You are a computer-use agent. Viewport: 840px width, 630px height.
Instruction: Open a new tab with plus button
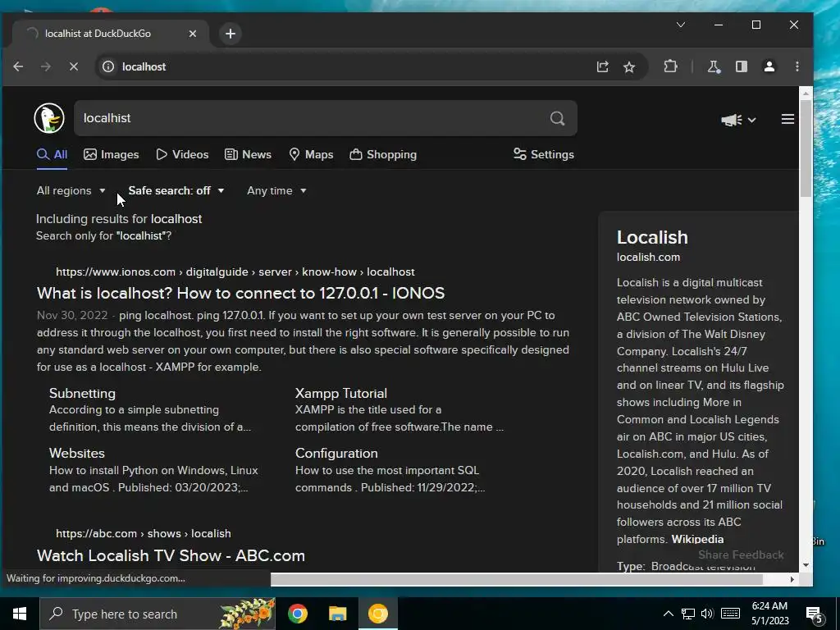tap(231, 34)
